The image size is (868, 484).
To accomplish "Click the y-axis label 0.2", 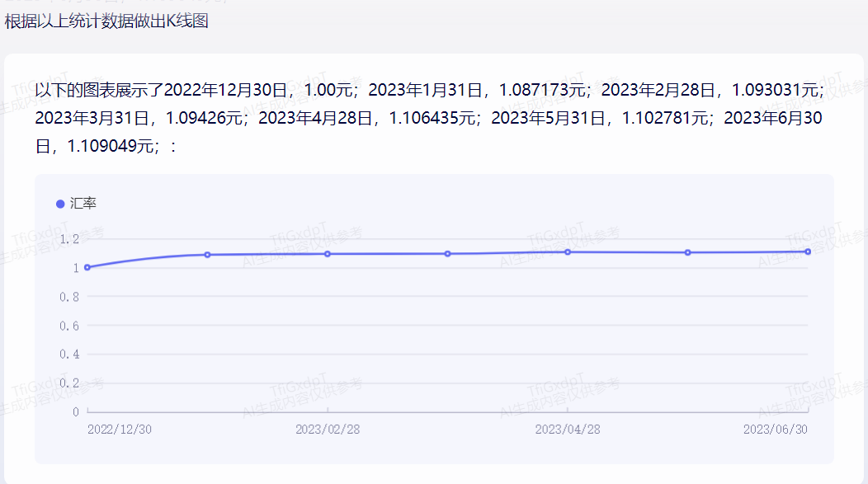I will click(69, 383).
